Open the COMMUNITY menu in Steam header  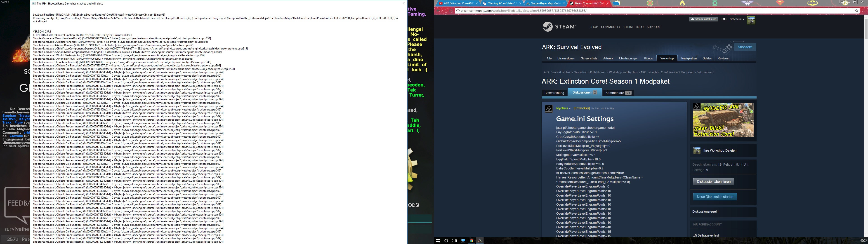pyautogui.click(x=610, y=27)
